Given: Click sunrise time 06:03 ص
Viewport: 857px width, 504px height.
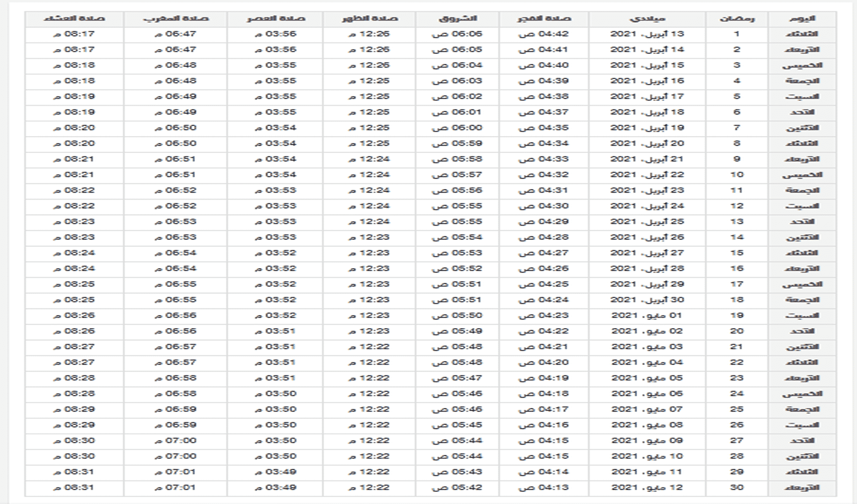Looking at the screenshot, I should pyautogui.click(x=457, y=81).
